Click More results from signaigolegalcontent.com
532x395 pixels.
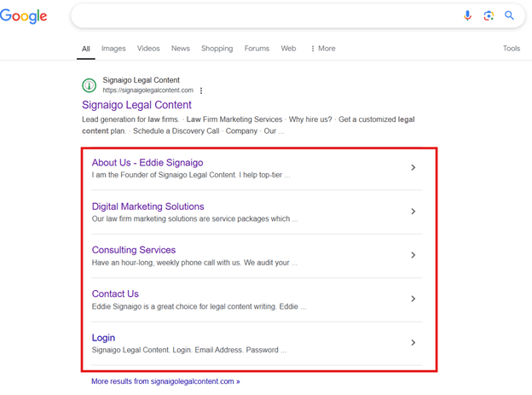tap(165, 381)
